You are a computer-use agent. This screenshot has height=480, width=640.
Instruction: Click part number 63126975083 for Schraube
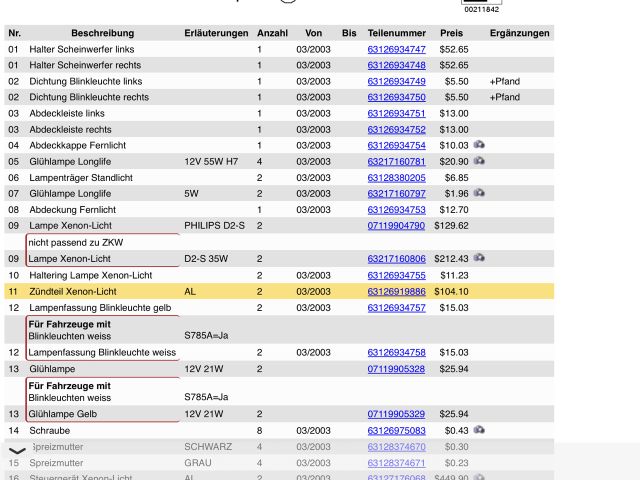click(x=396, y=430)
